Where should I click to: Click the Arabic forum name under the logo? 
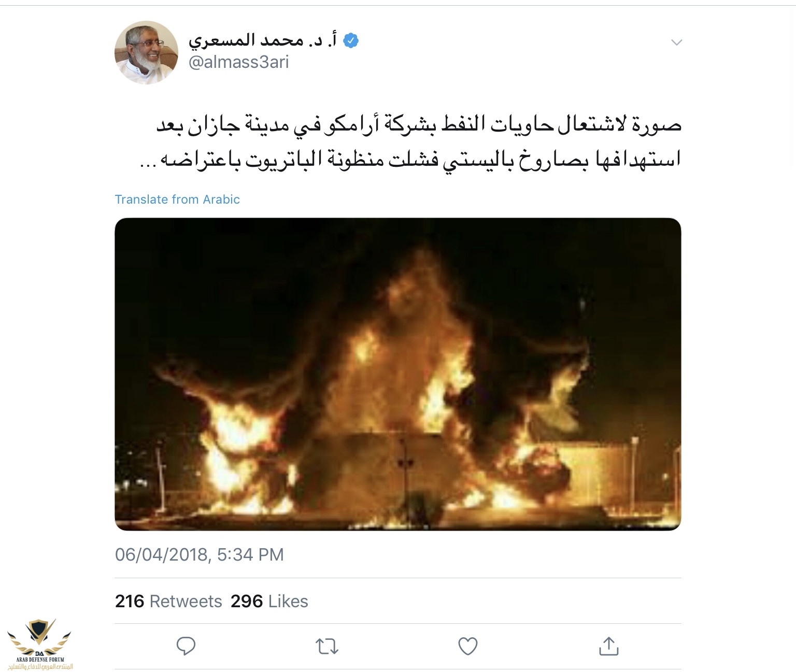tap(40, 666)
